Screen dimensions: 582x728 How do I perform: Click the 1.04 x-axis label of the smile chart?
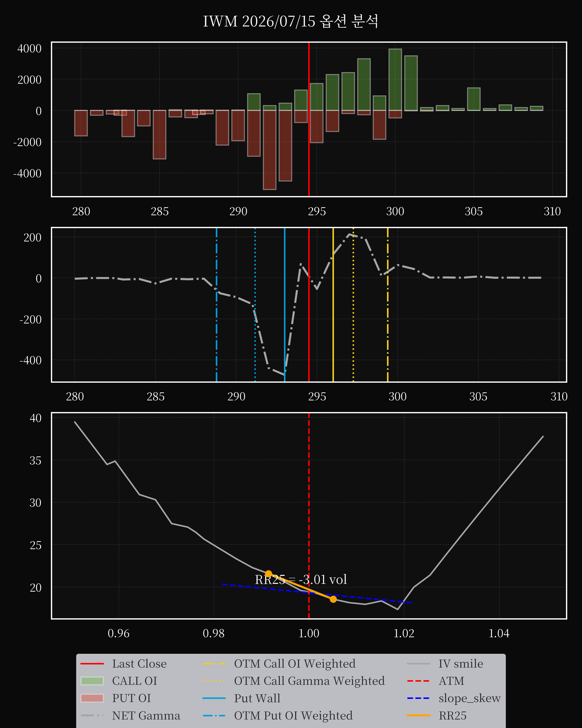(499, 633)
